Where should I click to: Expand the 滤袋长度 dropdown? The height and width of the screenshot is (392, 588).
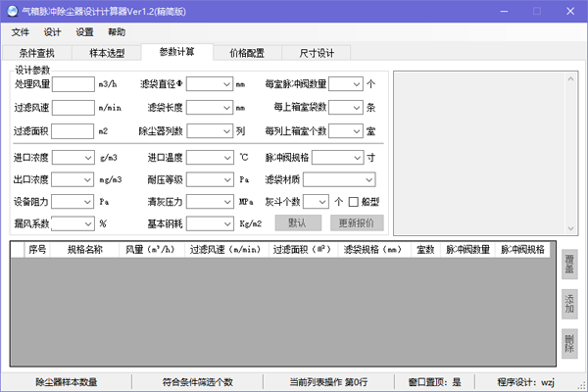pos(210,108)
